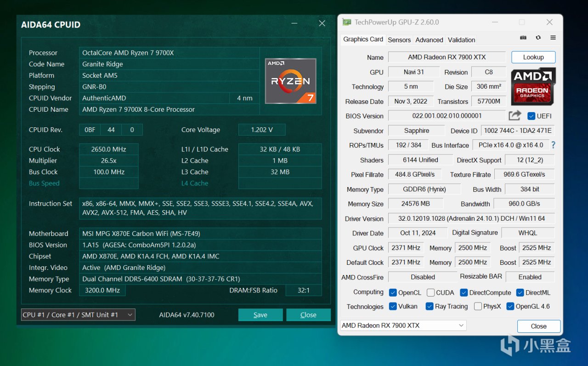
Task: Click the Die Size field showing 306 mm²
Action: point(488,86)
